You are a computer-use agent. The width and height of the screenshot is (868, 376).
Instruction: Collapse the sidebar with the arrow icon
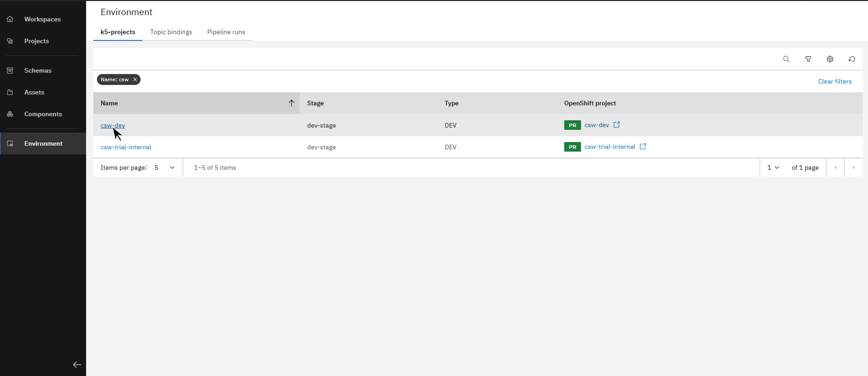(x=77, y=365)
